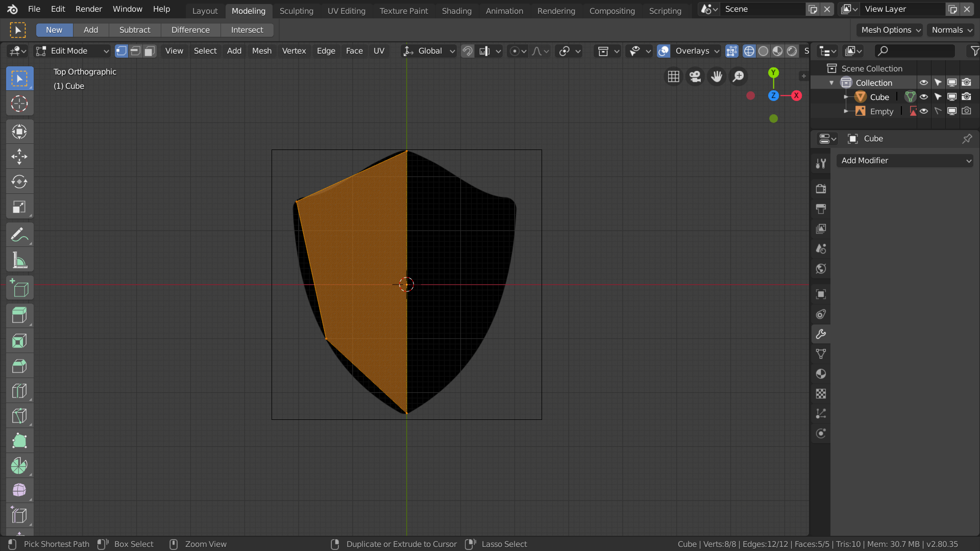Switch to wireframe shading

point(749,51)
